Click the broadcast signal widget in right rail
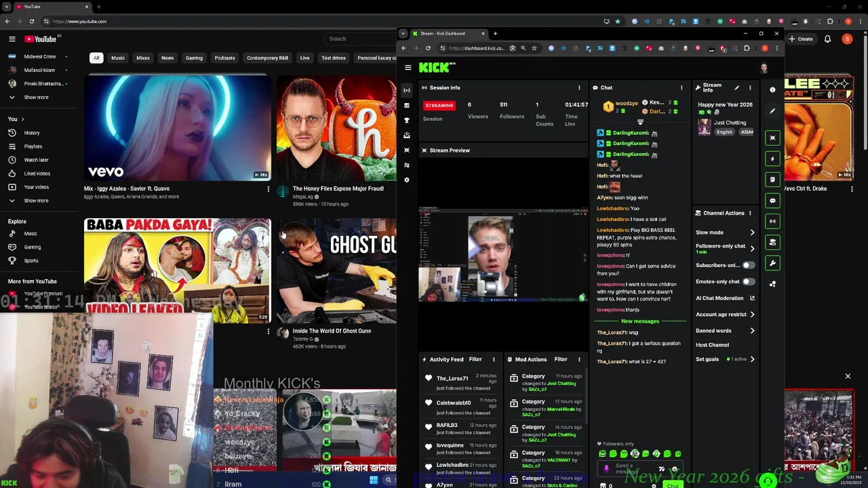Viewport: 868px width, 488px height. pos(772,221)
